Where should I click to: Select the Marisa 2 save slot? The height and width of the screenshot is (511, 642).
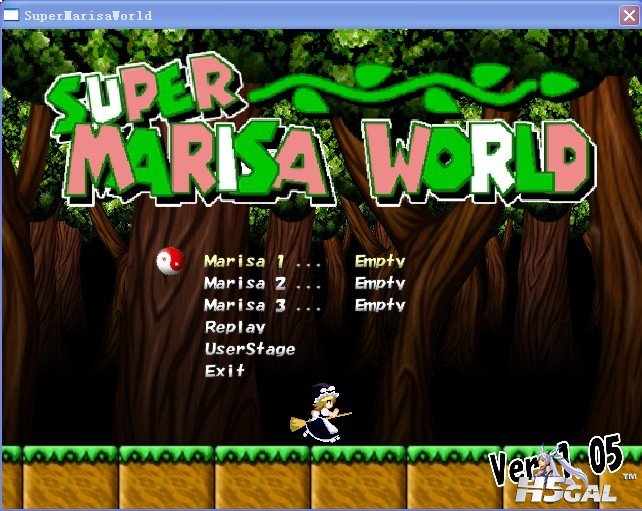click(304, 283)
